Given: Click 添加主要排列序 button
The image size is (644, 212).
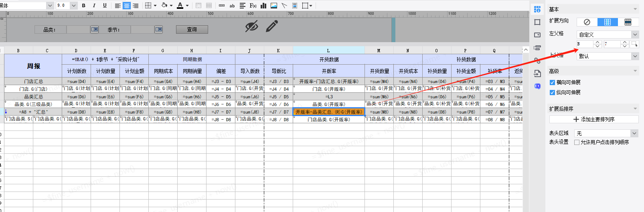Looking at the screenshot, I should tap(594, 119).
